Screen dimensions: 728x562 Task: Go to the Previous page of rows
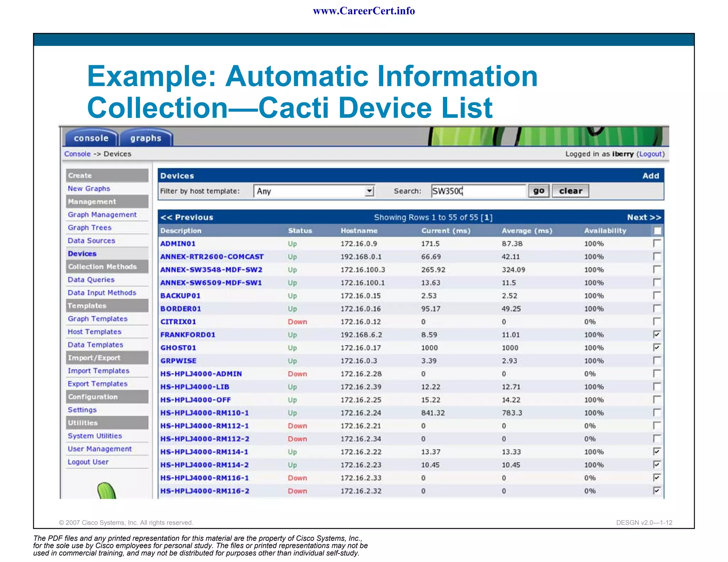coord(187,217)
